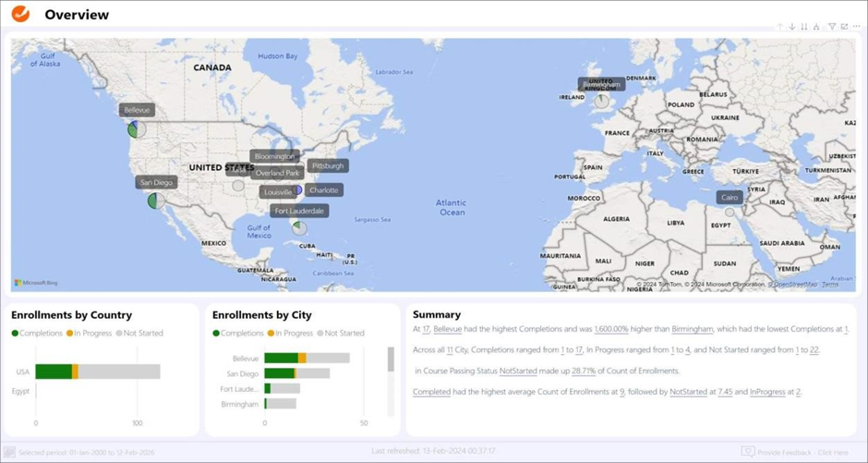Open the map visual filter icon
This screenshot has height=463, width=868.
point(832,27)
